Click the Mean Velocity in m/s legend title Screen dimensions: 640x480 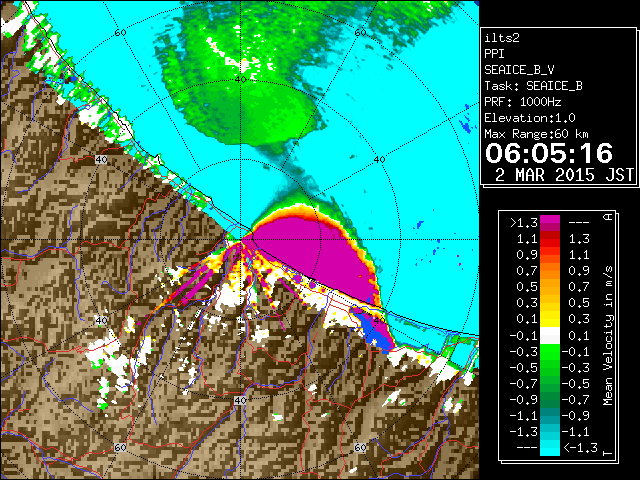point(608,336)
